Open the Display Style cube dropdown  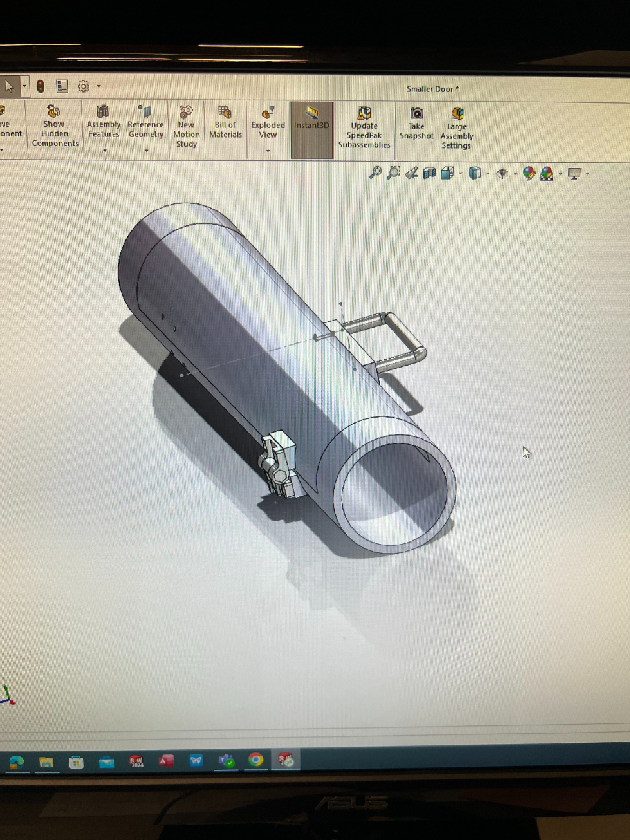pos(488,174)
